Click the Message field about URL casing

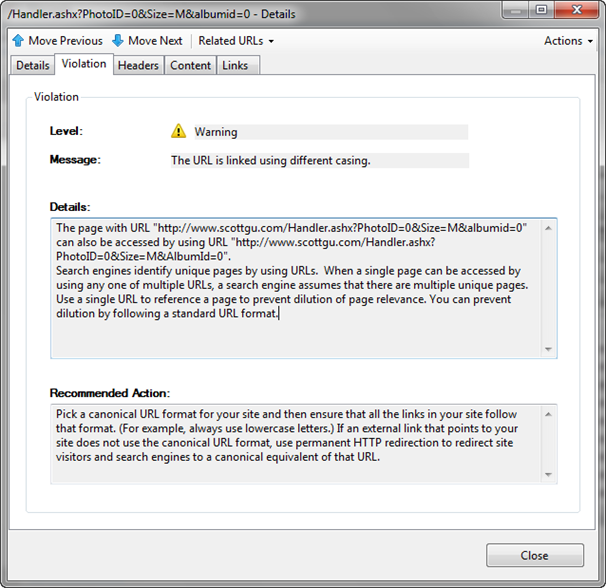(x=318, y=160)
